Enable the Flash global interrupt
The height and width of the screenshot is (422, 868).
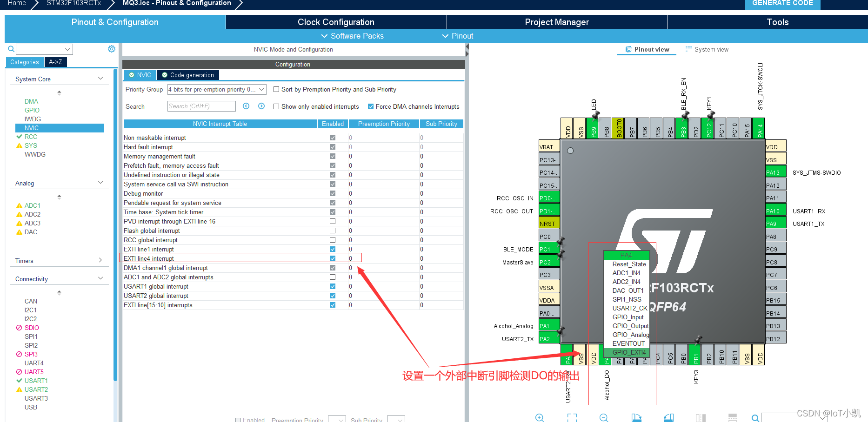(x=333, y=231)
